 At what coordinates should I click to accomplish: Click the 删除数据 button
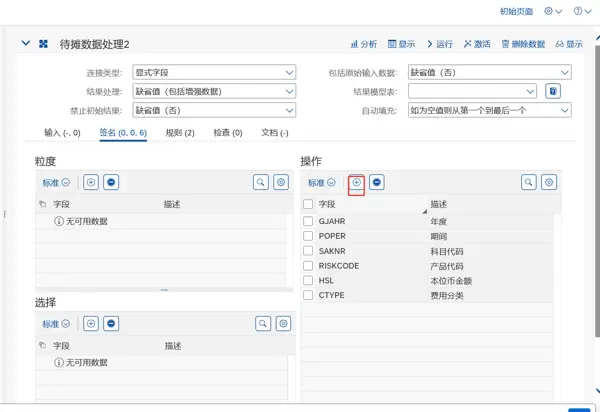click(x=523, y=44)
